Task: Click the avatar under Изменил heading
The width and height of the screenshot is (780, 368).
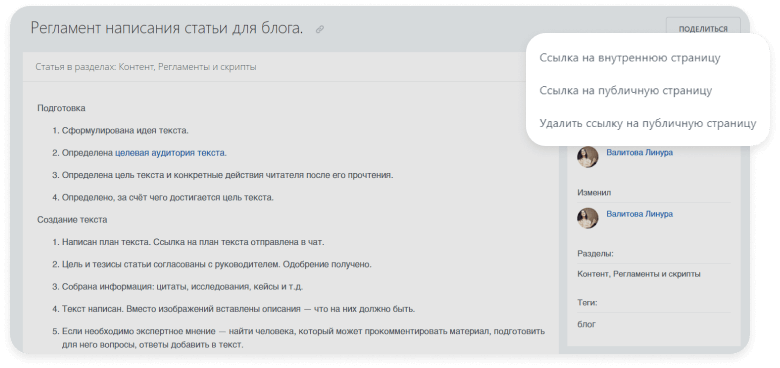Action: click(x=587, y=218)
